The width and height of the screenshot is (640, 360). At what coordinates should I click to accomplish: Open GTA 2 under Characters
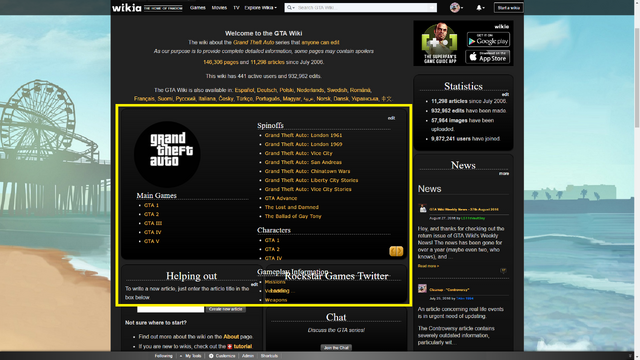(x=272, y=249)
